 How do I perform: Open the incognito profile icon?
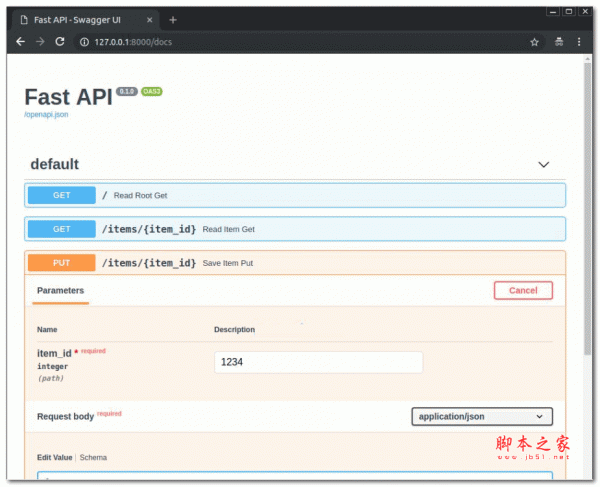(x=559, y=42)
